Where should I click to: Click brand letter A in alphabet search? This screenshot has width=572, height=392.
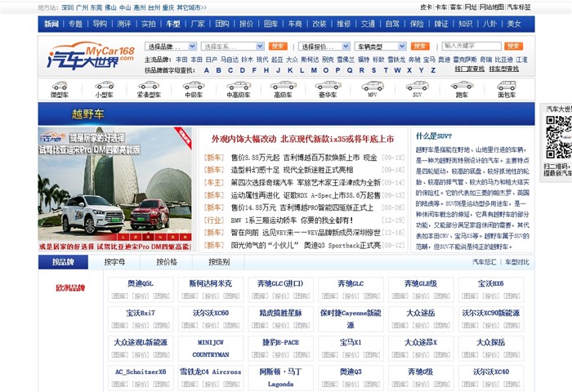point(207,70)
